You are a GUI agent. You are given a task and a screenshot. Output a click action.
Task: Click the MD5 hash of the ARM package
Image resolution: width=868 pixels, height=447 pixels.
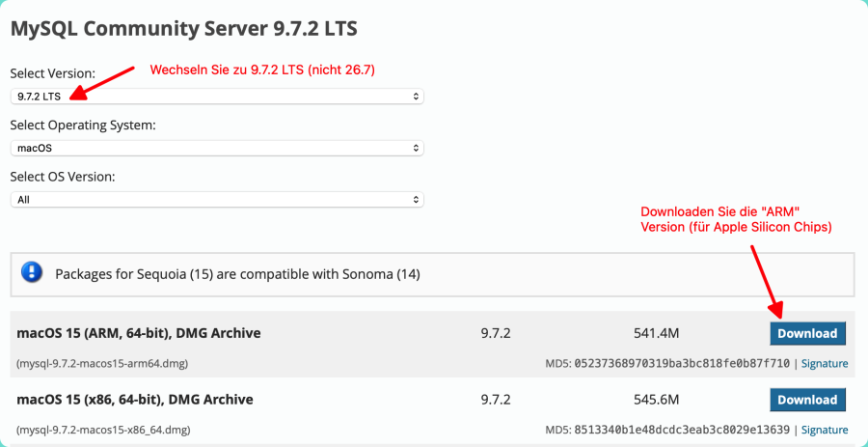click(x=682, y=364)
